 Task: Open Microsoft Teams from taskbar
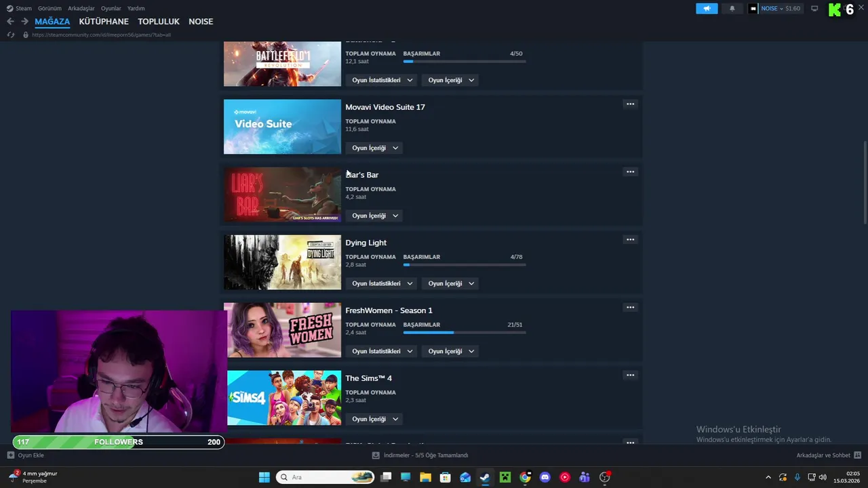coord(585,477)
